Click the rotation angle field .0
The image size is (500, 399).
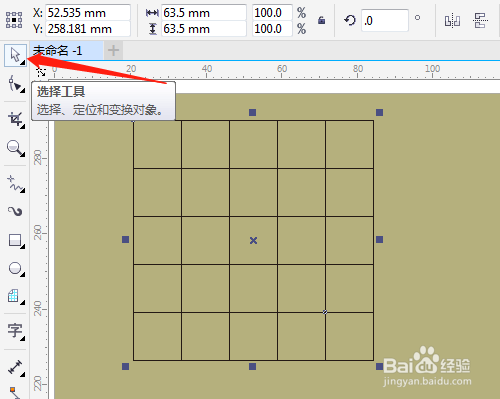tap(385, 21)
